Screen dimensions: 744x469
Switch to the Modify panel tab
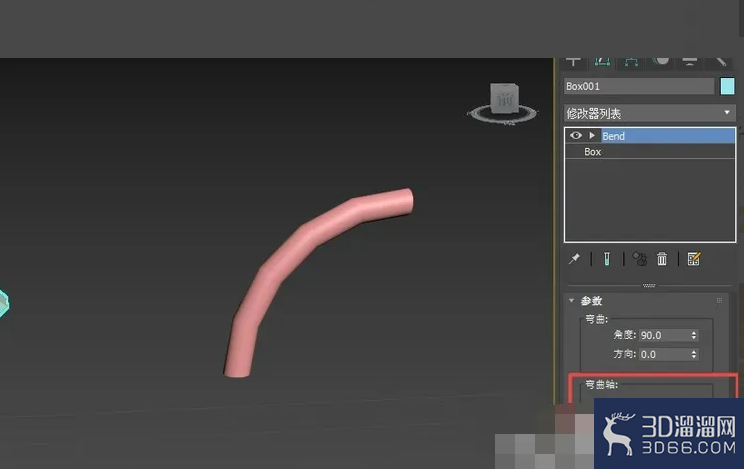(x=602, y=62)
